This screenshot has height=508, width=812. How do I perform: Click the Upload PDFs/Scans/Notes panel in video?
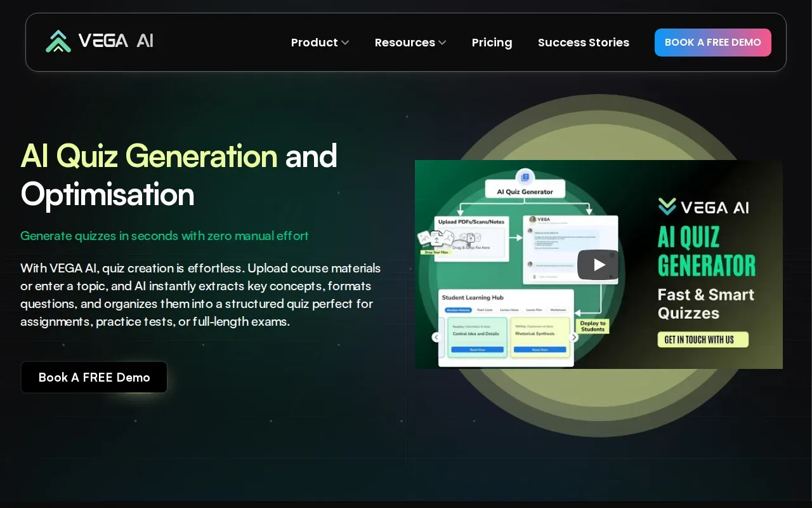(x=472, y=239)
